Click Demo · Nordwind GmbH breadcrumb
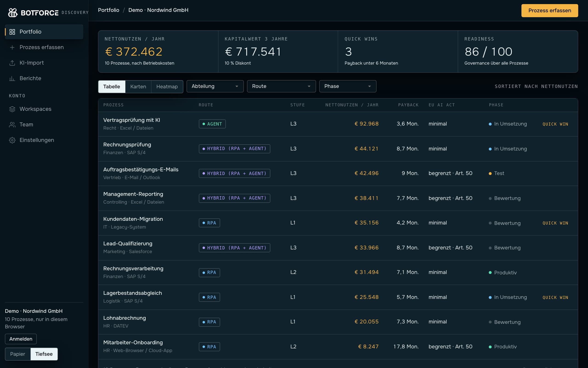588x368 pixels. tap(158, 10)
